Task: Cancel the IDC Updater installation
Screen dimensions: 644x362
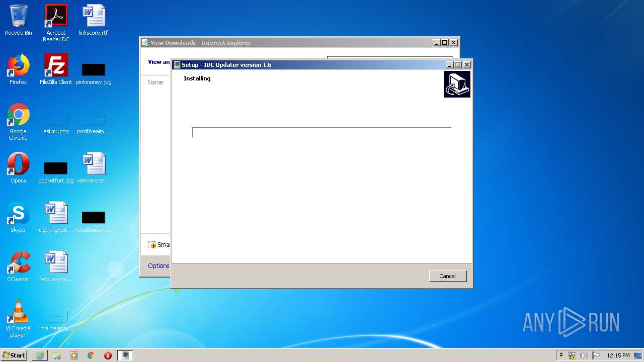Action: [x=447, y=276]
